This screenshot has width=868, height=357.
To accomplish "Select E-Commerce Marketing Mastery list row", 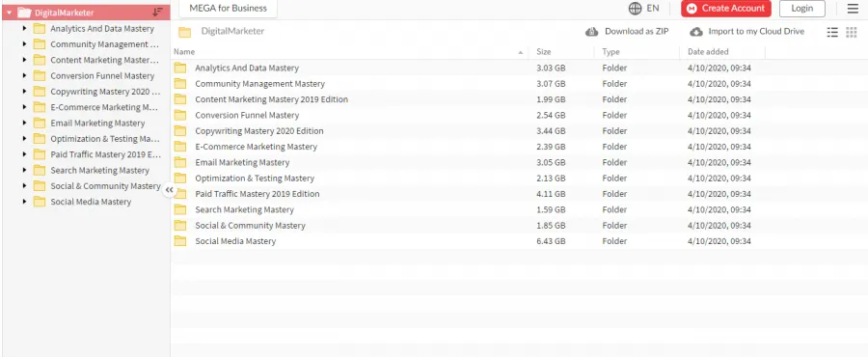I will click(519, 147).
